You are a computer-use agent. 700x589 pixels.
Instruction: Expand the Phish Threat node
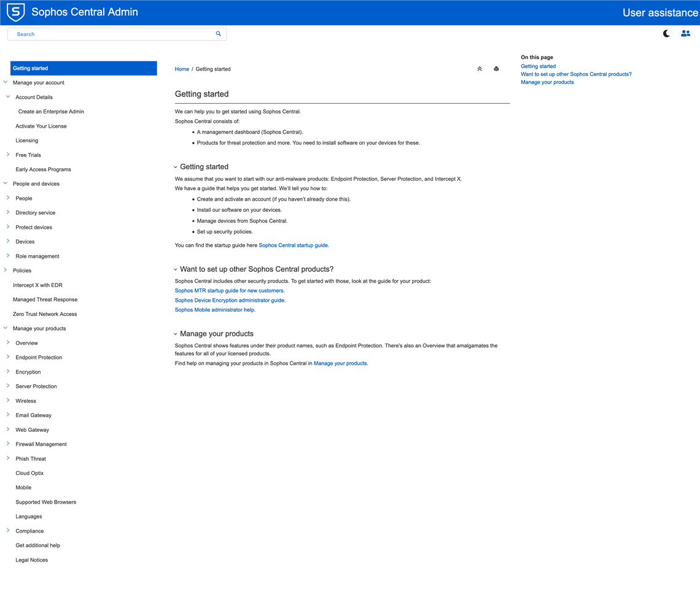pyautogui.click(x=8, y=458)
